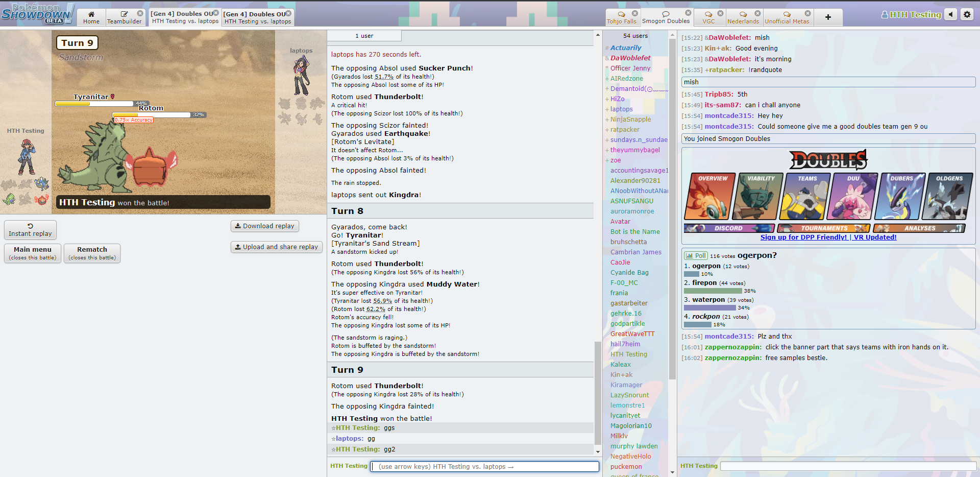The image size is (980, 477).
Task: Open the Unofficial Metas chat tab
Action: click(787, 17)
